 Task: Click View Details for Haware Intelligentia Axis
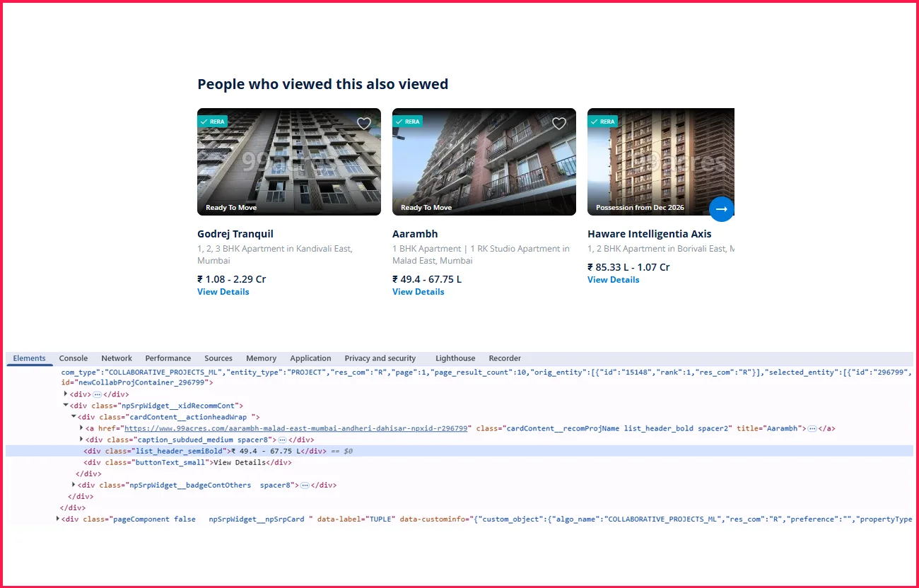(x=613, y=280)
